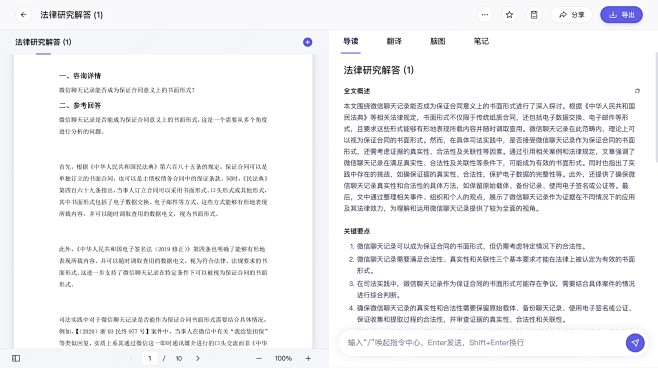Go back using the arrow button

[x=24, y=15]
